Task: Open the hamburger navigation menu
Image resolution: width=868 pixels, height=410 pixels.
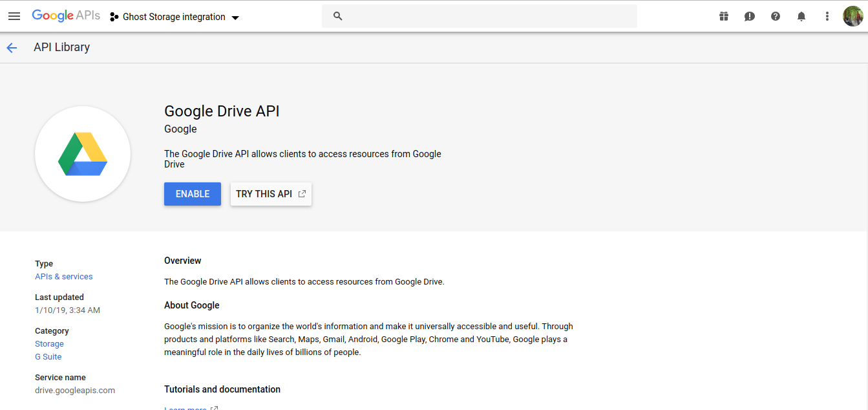Action: (14, 16)
